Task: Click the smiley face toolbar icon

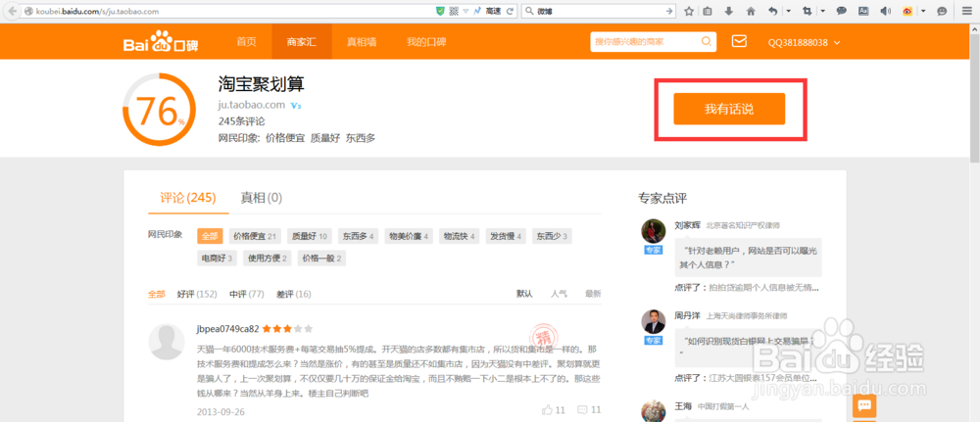Action: tap(941, 11)
